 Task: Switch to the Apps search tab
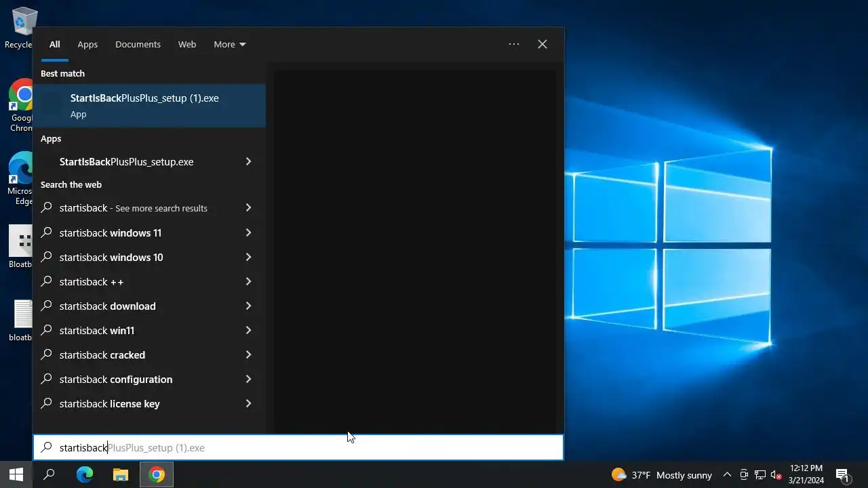87,45
